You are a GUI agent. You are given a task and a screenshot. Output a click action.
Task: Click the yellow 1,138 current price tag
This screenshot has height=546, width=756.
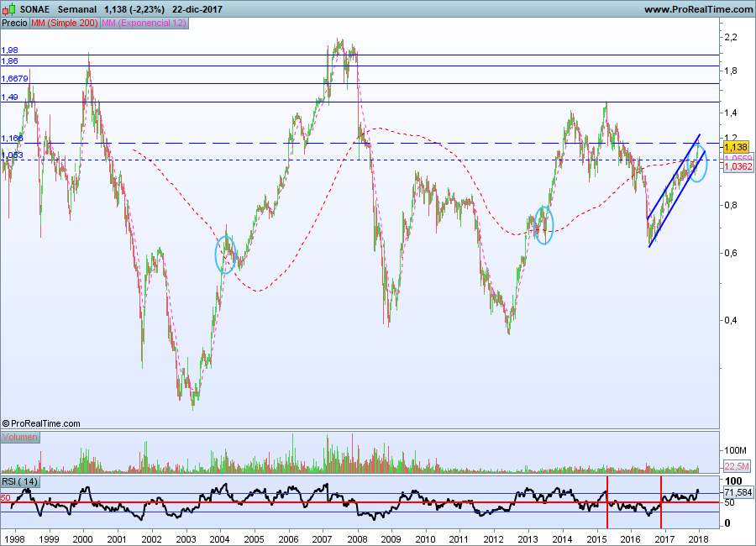(x=736, y=147)
